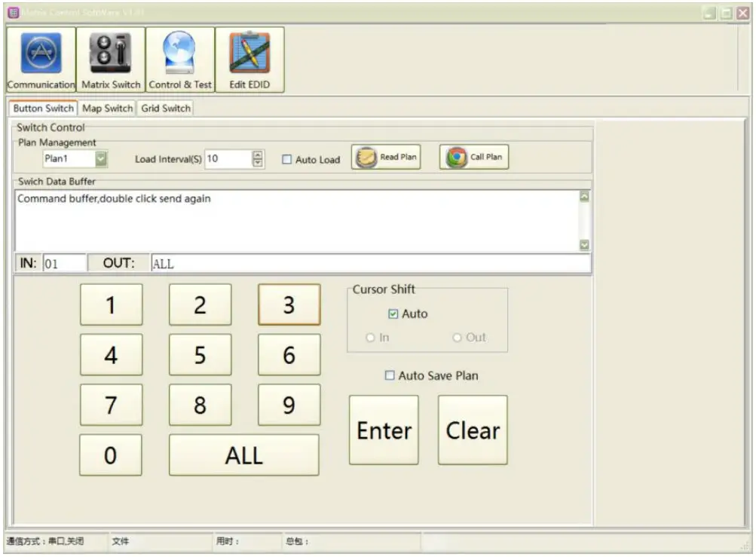Click the OUT input field showing ALL
Image resolution: width=756 pixels, height=557 pixels.
pyautogui.click(x=371, y=263)
